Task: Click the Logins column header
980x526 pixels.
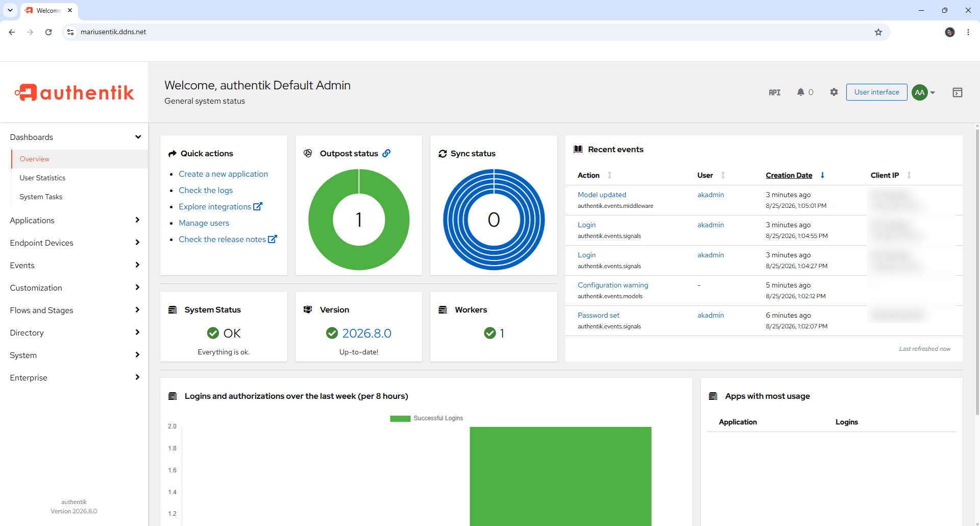Action: 846,422
